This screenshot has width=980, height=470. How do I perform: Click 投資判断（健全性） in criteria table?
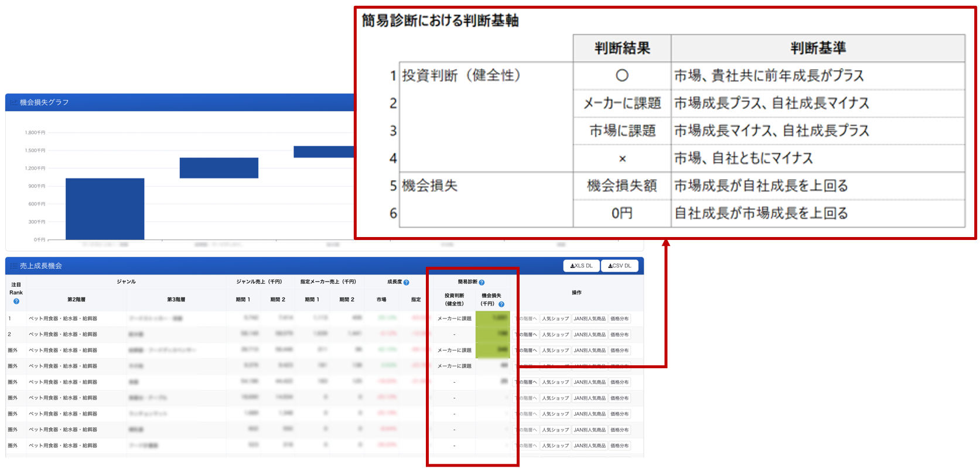click(x=462, y=76)
